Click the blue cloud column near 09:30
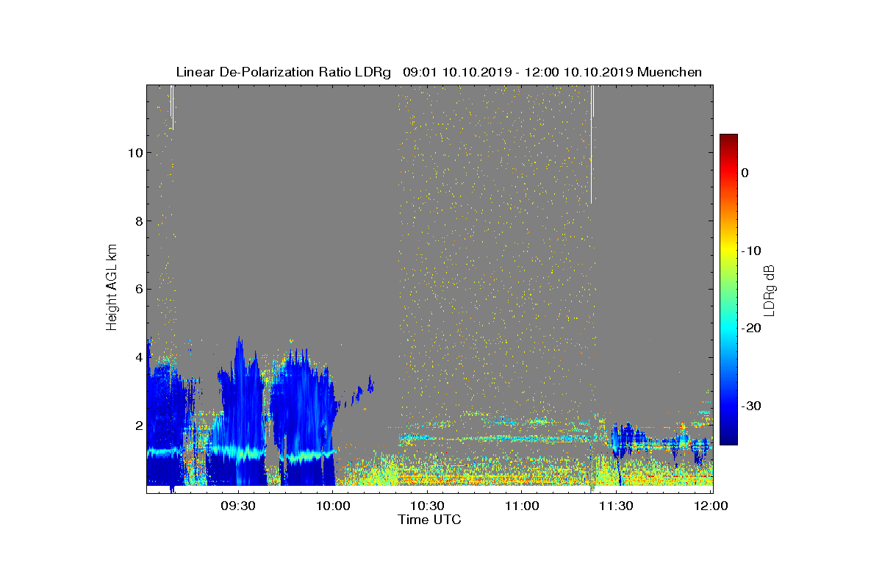This screenshot has height=588, width=882. coord(240,412)
